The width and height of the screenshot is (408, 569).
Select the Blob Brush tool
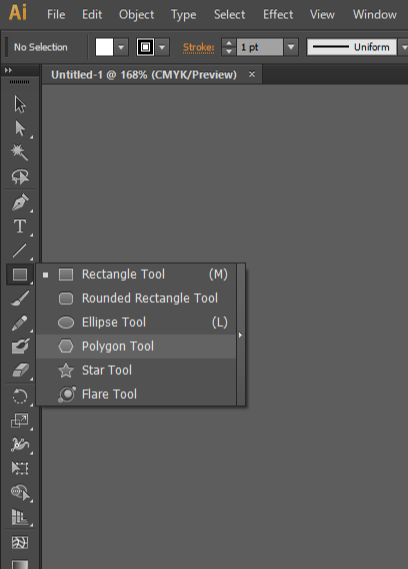click(x=20, y=347)
